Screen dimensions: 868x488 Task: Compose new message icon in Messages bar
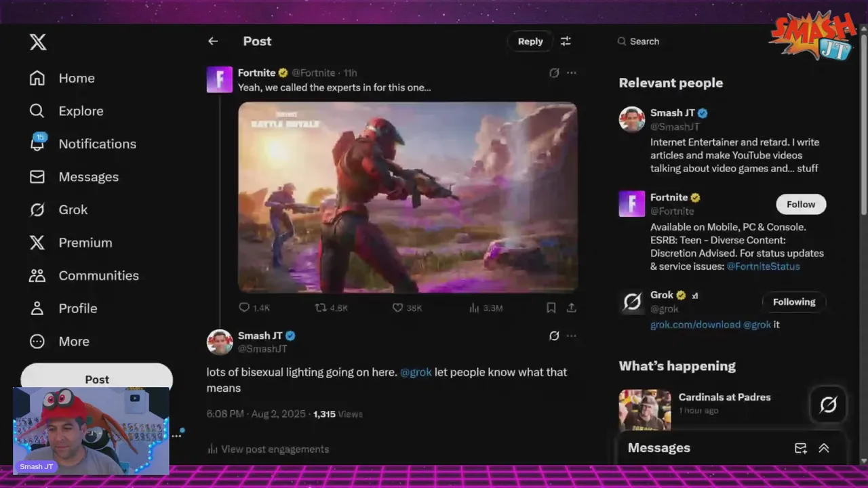pyautogui.click(x=801, y=448)
